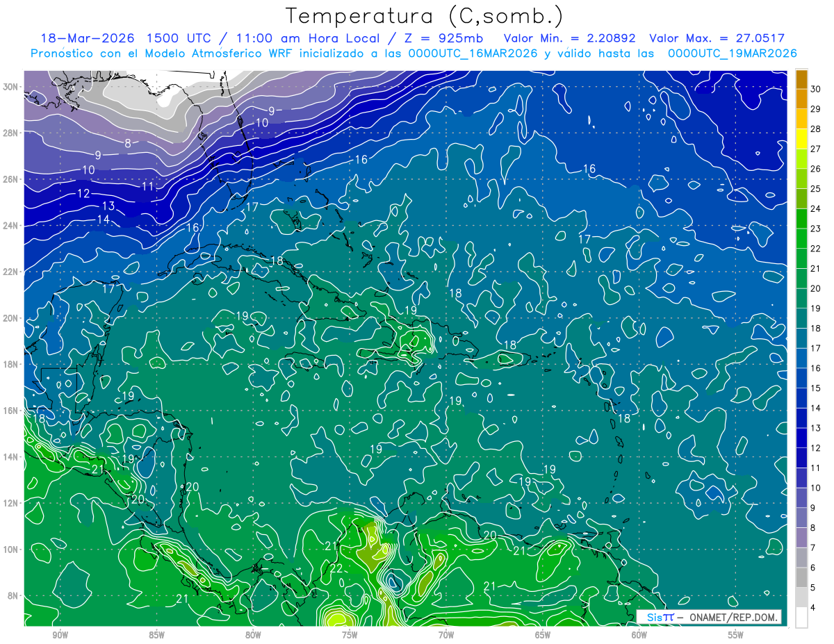This screenshot has width=834, height=644.
Task: Click the "18N" latitude axis label
Action: pyautogui.click(x=12, y=364)
